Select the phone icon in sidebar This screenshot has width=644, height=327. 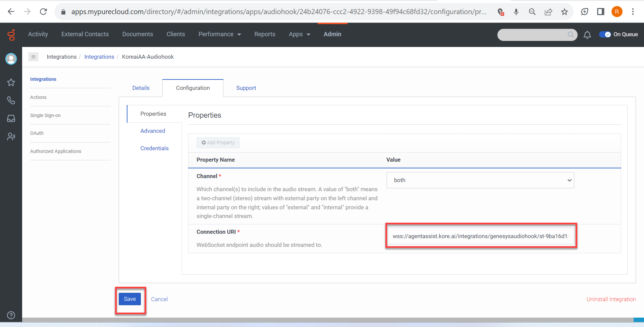11,100
